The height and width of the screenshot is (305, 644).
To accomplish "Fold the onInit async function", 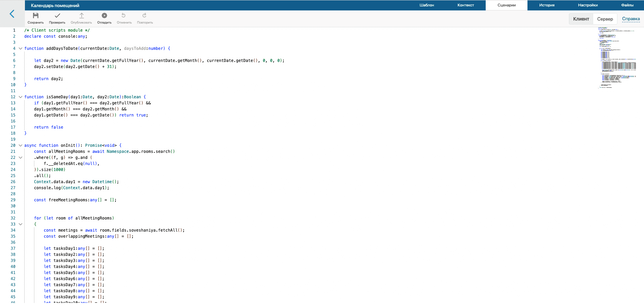I will coord(20,145).
